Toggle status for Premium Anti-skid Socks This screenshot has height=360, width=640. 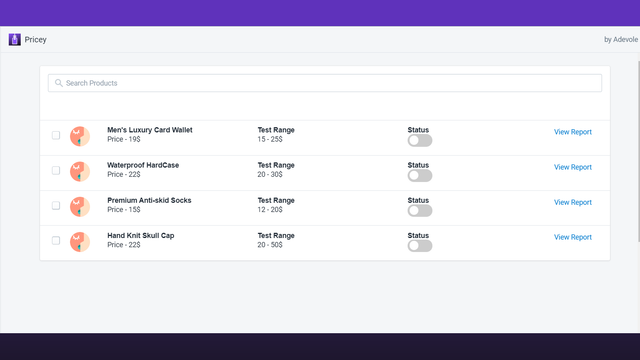[x=420, y=211]
